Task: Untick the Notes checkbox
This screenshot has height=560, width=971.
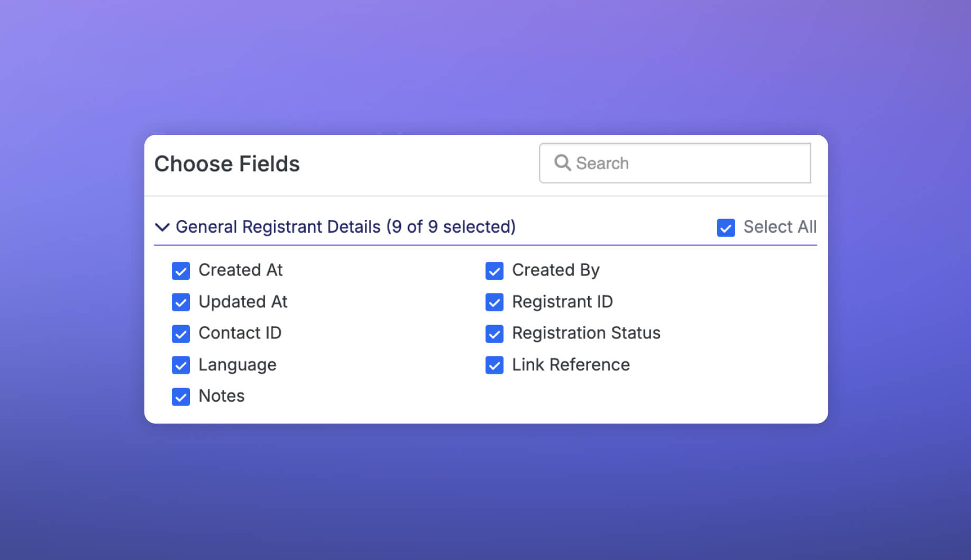Action: pos(181,397)
